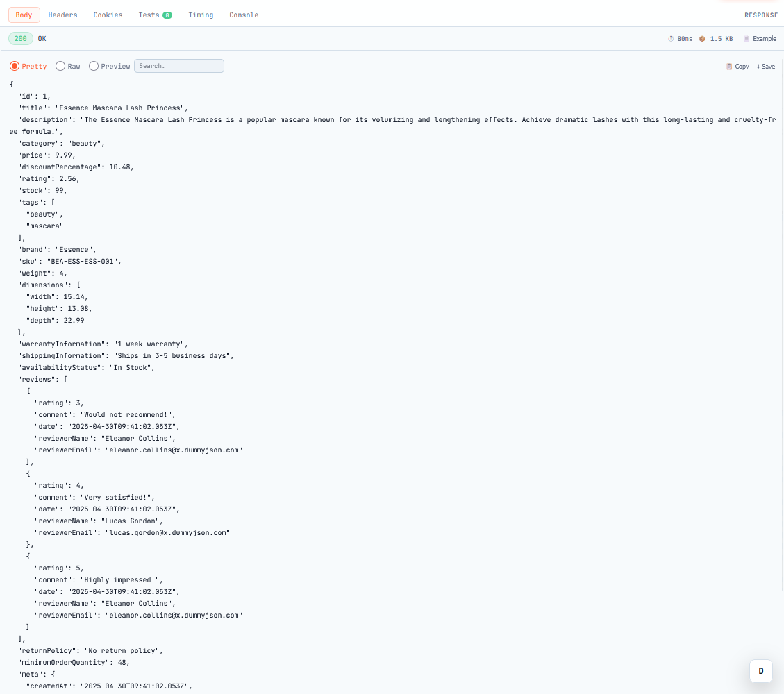Click the "createdAt" timestamp line
784x694 pixels.
point(109,686)
